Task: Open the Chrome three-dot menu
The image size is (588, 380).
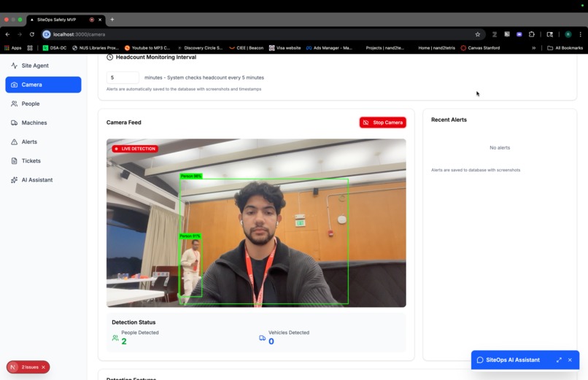Action: point(581,34)
